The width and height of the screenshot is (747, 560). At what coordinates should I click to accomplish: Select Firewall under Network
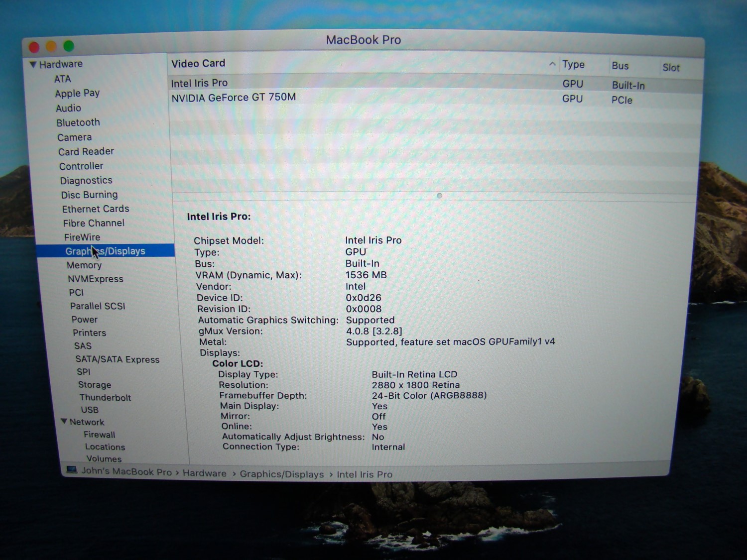(x=99, y=435)
